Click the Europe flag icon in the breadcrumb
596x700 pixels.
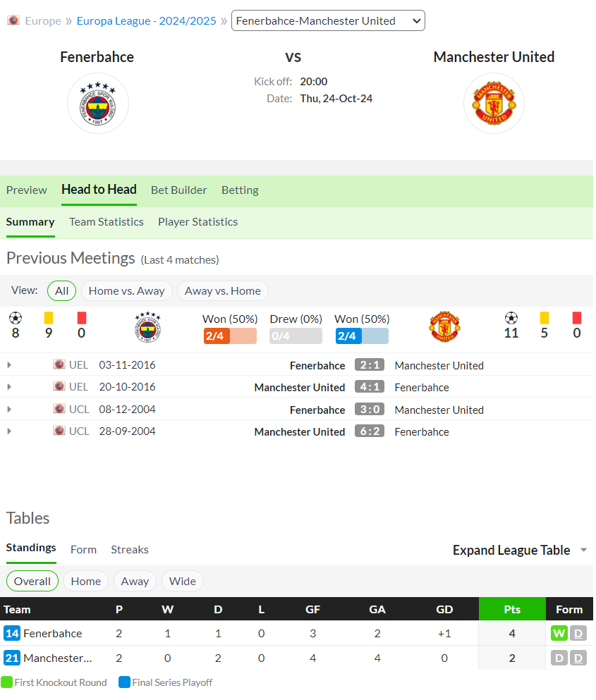[13, 20]
